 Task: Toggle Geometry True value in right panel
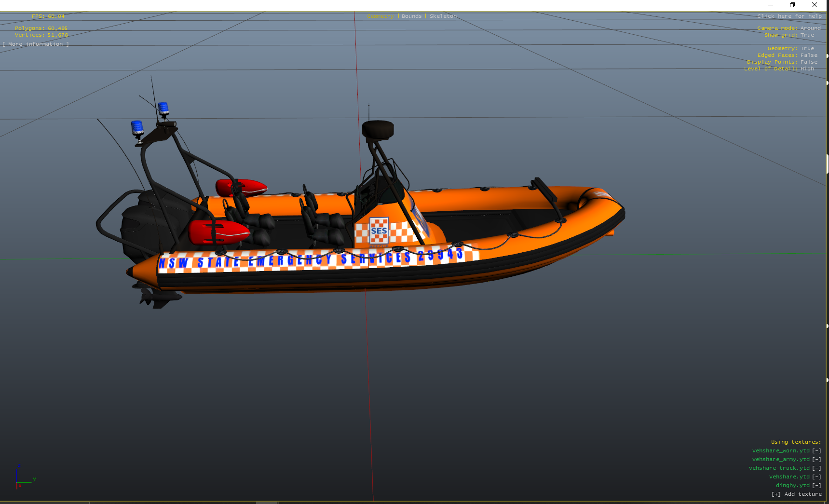click(x=807, y=49)
